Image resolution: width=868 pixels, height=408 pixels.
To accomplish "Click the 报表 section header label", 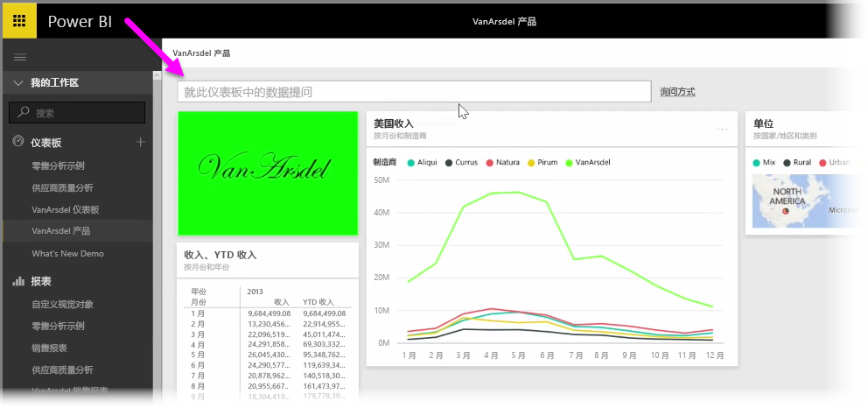I will coord(41,281).
